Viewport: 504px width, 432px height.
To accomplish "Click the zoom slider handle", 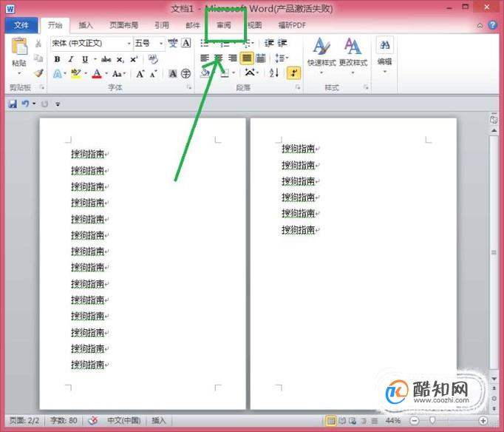I will (432, 420).
